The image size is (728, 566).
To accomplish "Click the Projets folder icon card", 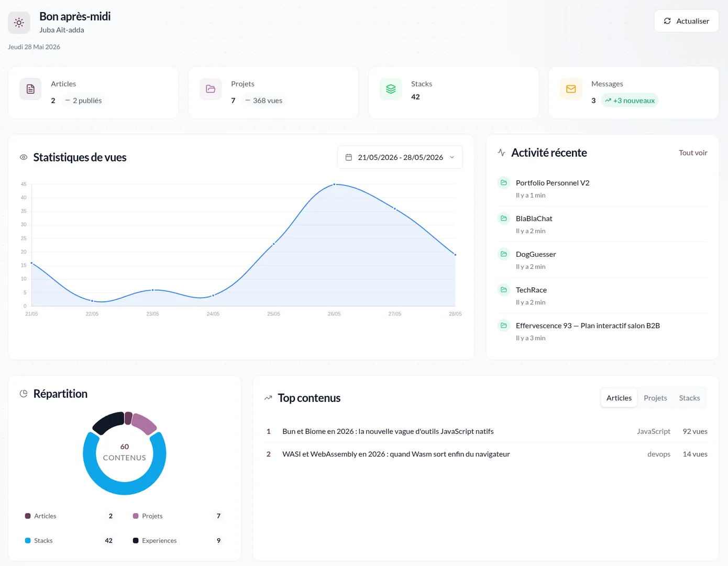I will (x=211, y=89).
